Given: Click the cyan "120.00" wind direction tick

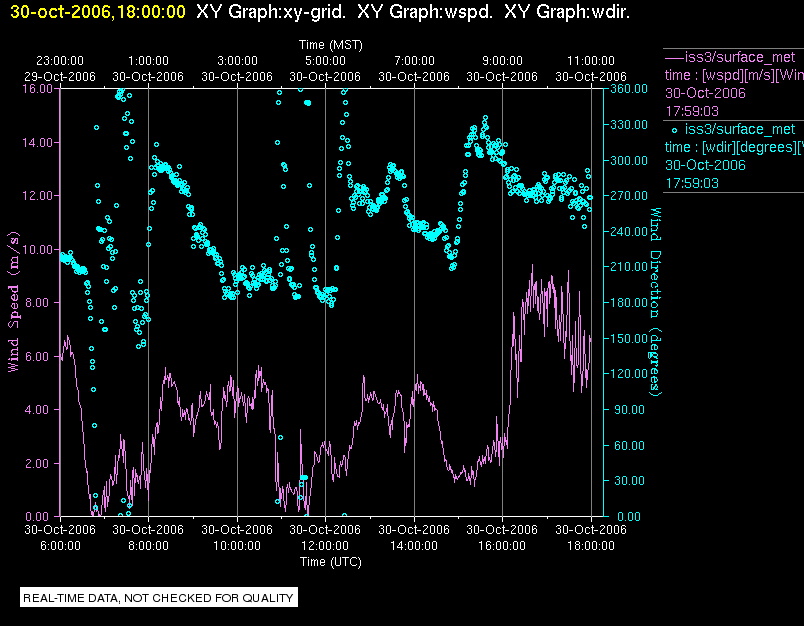Looking at the screenshot, I should (629, 374).
